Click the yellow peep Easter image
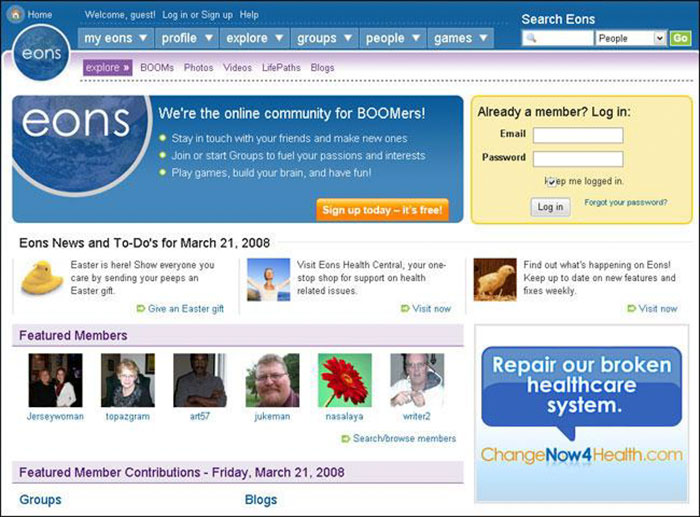700x517 pixels. pos(42,278)
